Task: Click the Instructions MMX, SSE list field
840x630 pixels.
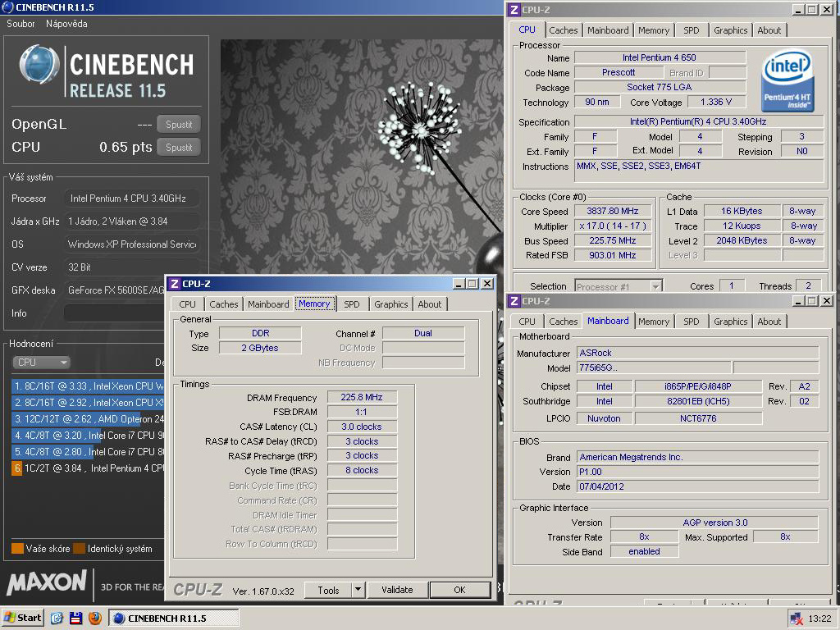Action: pos(699,171)
